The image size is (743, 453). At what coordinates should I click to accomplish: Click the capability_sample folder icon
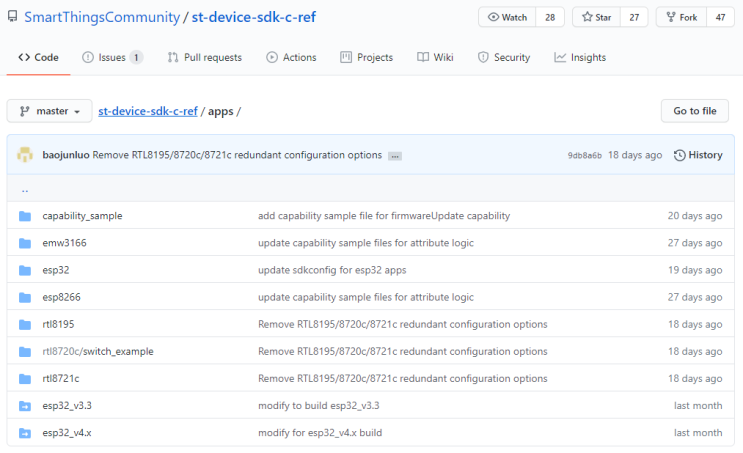pyautogui.click(x=25, y=216)
